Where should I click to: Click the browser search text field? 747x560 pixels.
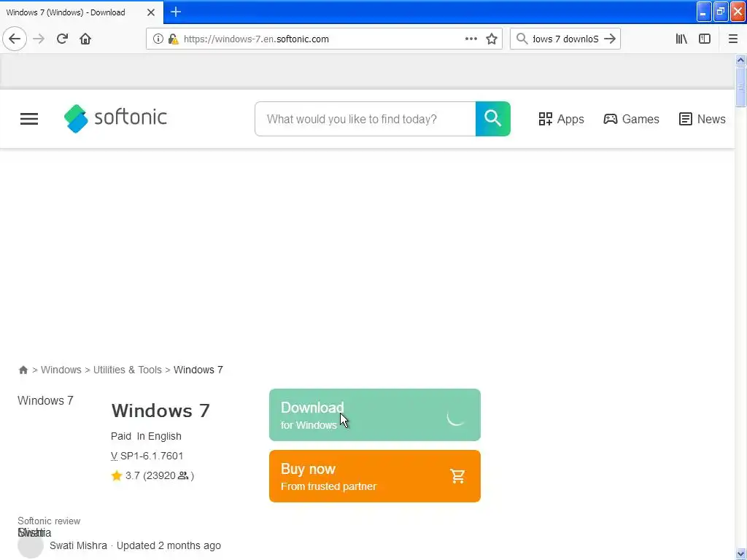pyautogui.click(x=565, y=39)
